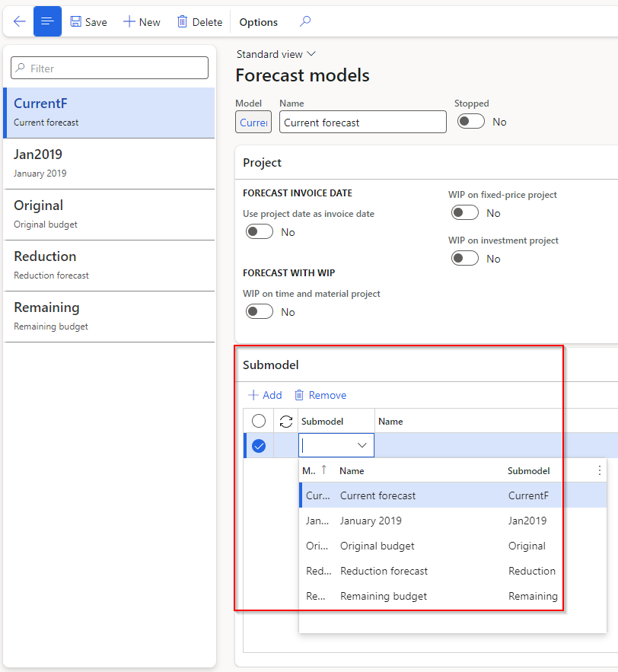Toggle Use project date as invoice date

click(259, 231)
